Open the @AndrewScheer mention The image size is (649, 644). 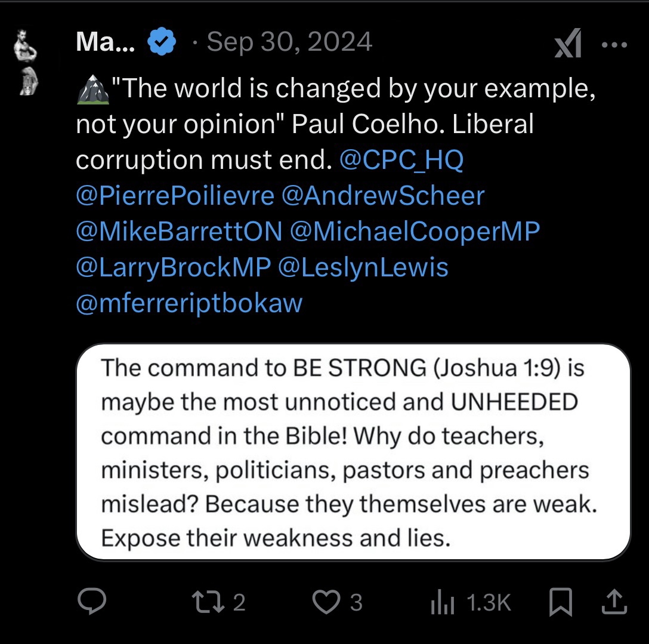point(382,196)
